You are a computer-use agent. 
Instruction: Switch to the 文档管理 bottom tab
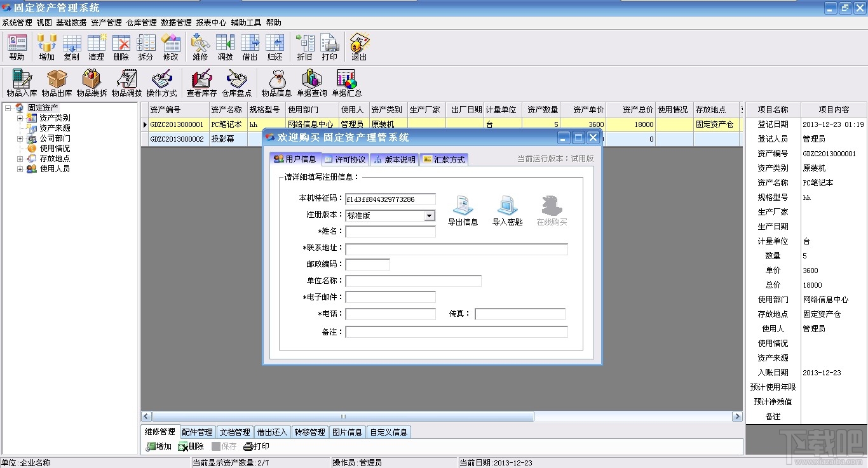pyautogui.click(x=234, y=432)
